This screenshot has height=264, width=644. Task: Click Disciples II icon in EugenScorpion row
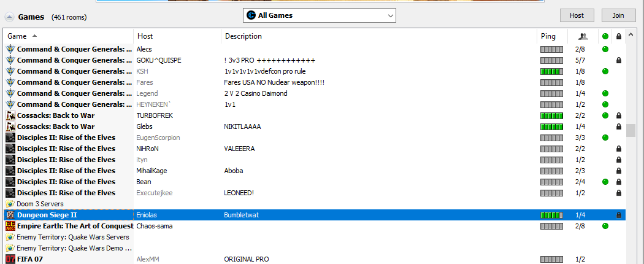pos(10,138)
